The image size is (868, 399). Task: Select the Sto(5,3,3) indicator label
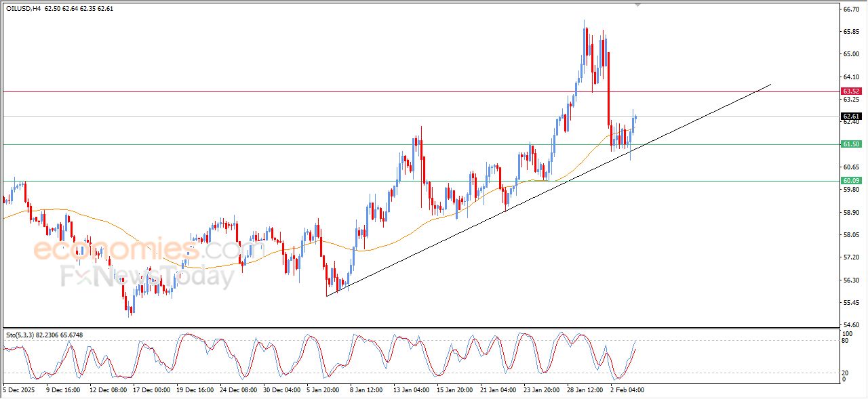20,335
